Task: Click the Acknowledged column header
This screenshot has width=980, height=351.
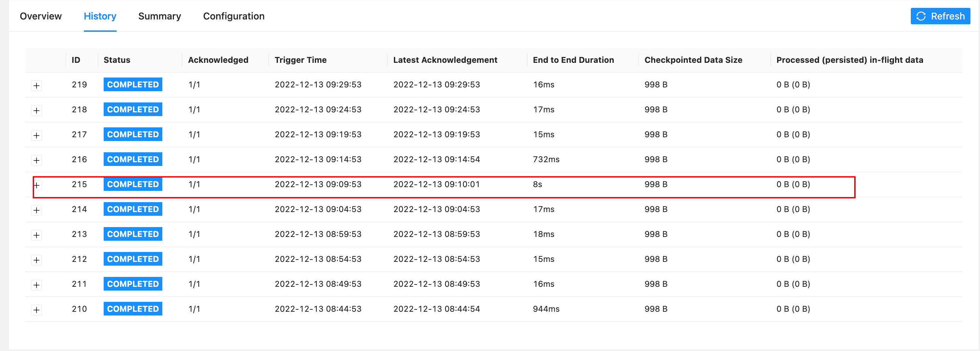Action: click(x=218, y=60)
